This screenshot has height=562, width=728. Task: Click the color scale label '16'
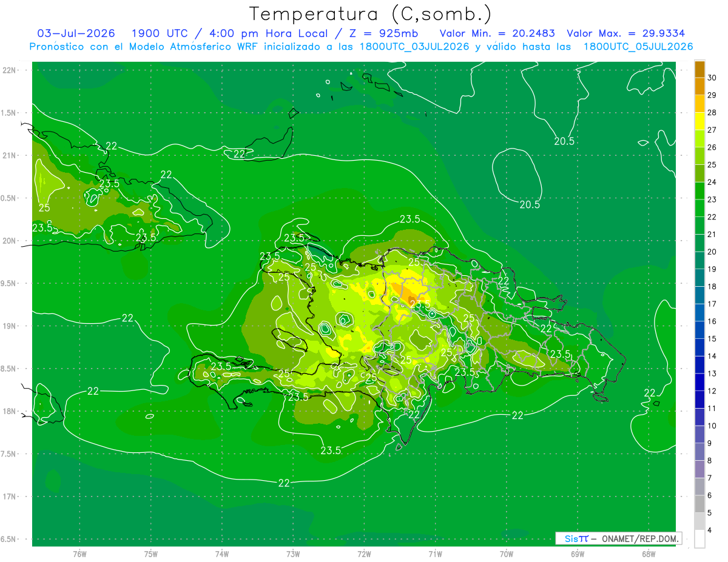pos(712,321)
